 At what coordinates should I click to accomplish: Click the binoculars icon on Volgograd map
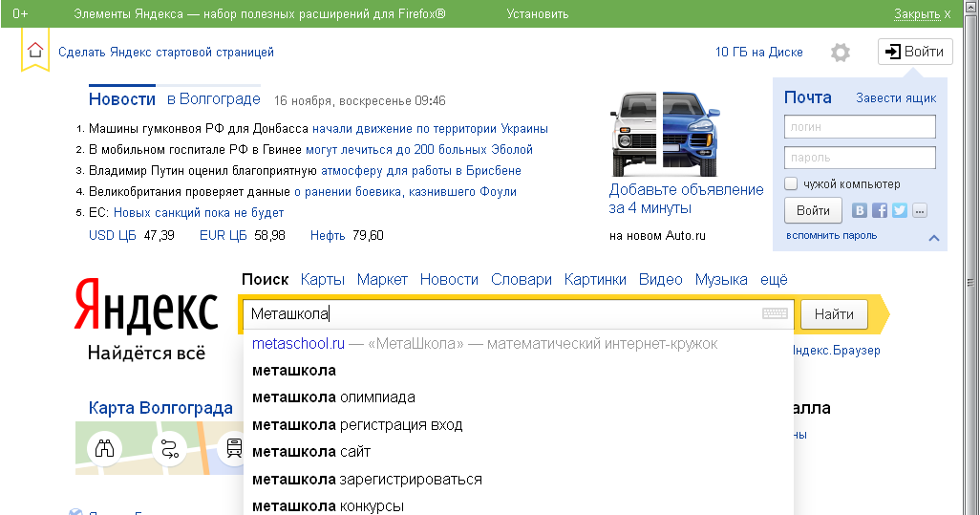click(104, 448)
